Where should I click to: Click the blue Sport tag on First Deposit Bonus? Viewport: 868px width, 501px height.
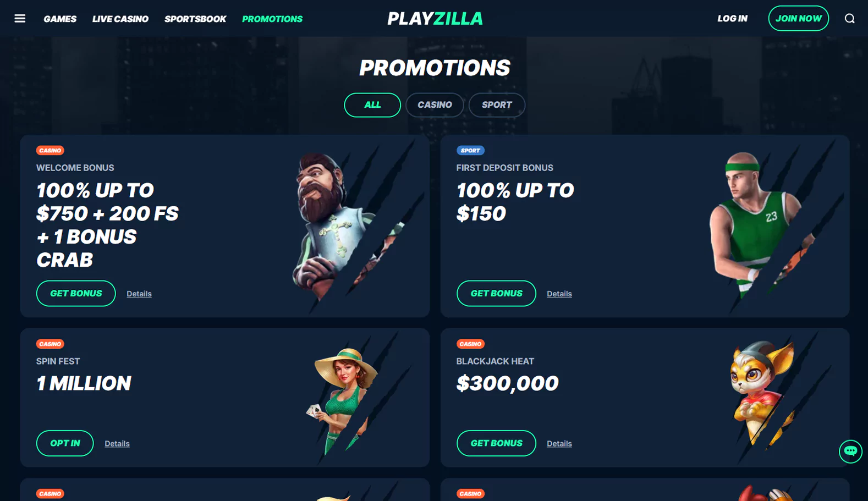click(470, 150)
